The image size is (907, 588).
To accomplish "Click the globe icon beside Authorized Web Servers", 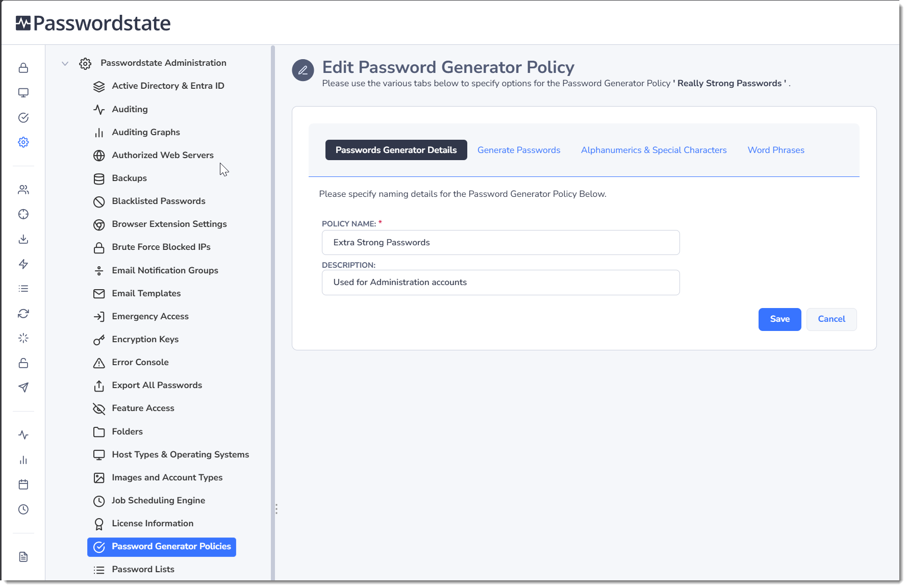I will pyautogui.click(x=99, y=156).
